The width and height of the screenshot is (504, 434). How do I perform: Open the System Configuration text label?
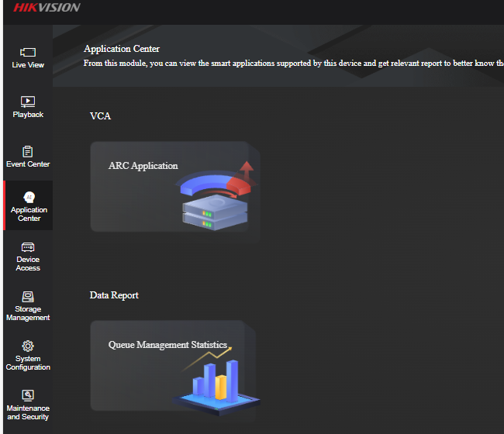pyautogui.click(x=28, y=363)
